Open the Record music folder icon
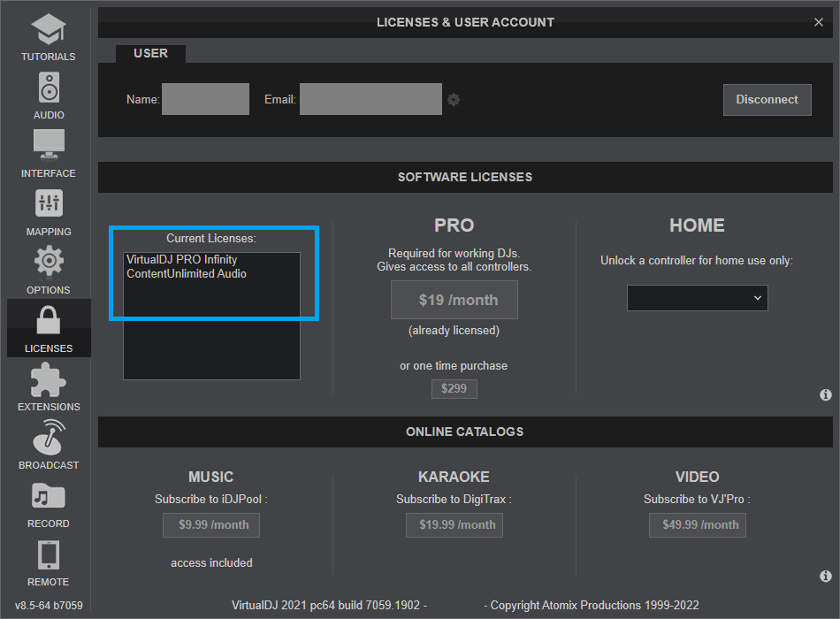The height and width of the screenshot is (619, 840). click(49, 496)
